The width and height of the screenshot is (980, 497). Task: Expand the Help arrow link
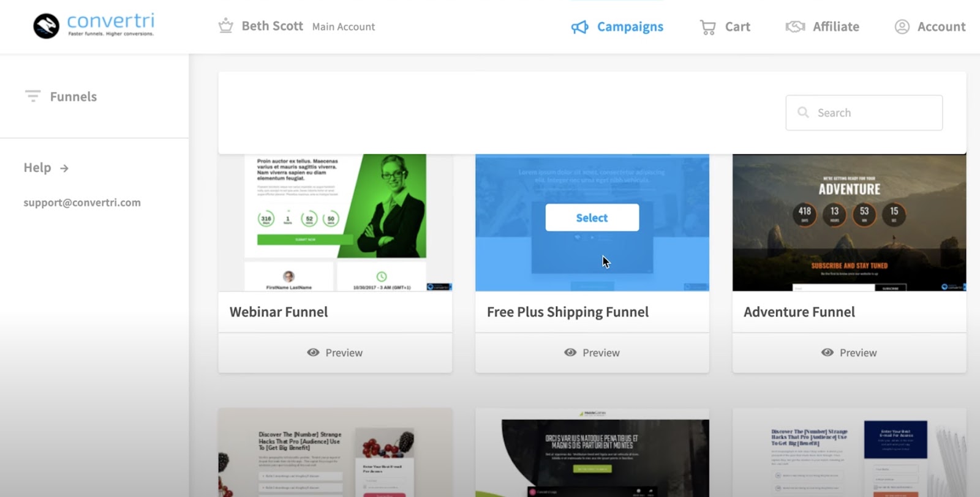(x=64, y=168)
